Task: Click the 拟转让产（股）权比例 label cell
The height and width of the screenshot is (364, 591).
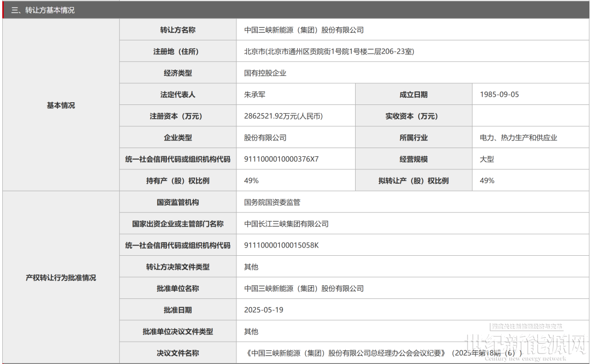Action: click(x=414, y=181)
